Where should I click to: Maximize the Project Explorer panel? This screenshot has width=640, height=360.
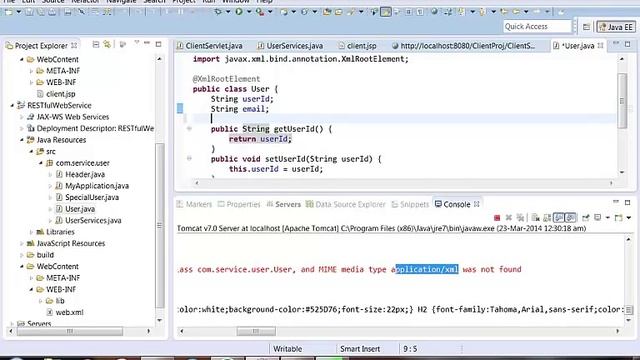[158, 44]
